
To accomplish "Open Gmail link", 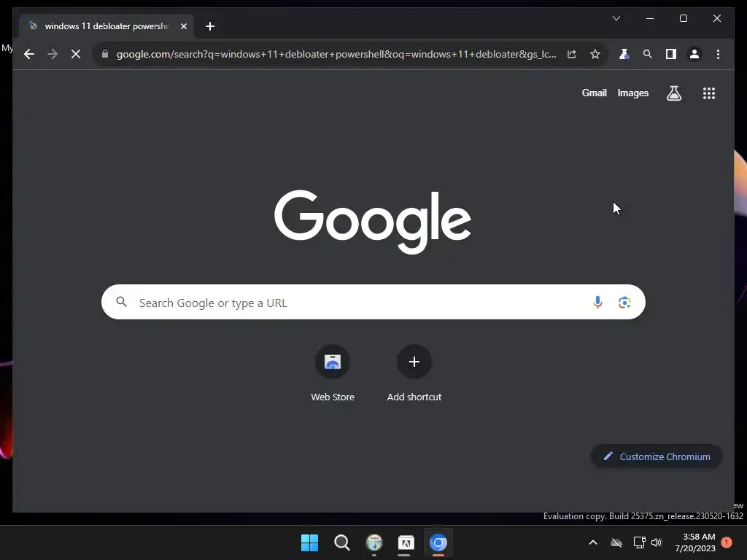I will [594, 93].
